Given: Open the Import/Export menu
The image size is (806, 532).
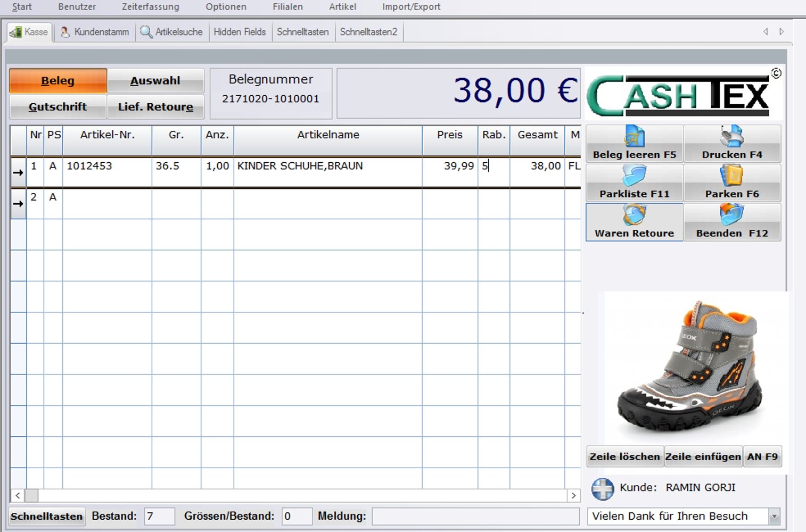Looking at the screenshot, I should tap(412, 7).
